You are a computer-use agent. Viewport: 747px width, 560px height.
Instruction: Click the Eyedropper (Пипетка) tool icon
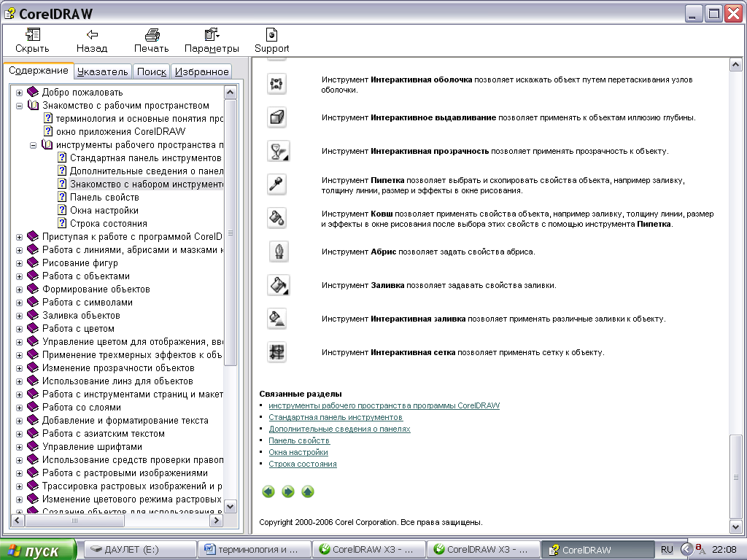point(276,184)
